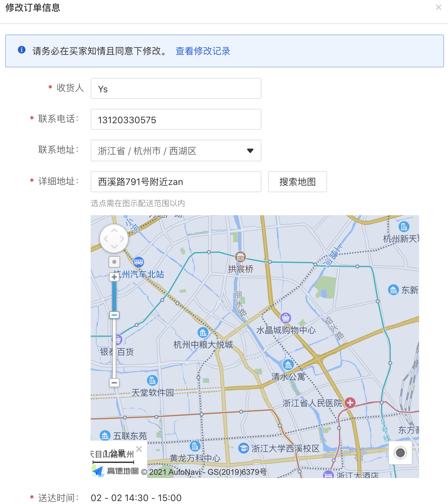Click the 清水公寓 residence icon
Viewport: 448px width, 504px height.
[288, 364]
